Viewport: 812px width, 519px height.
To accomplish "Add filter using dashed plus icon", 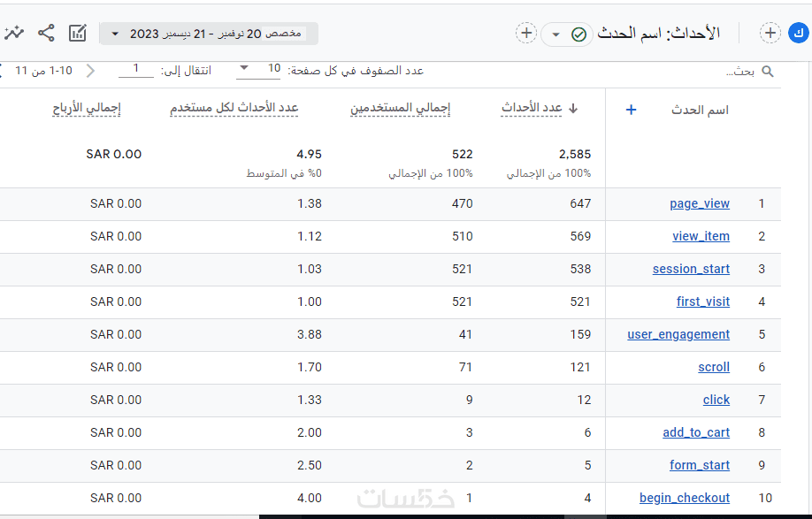I will [x=526, y=33].
